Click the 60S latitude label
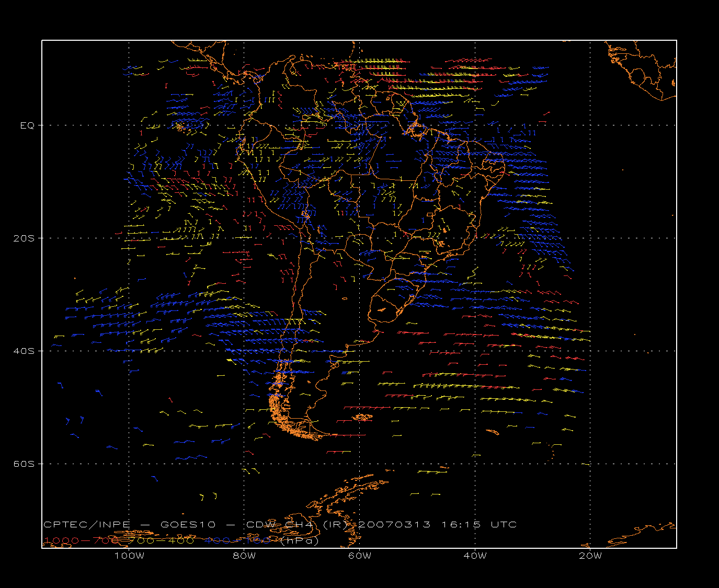 pyautogui.click(x=24, y=464)
